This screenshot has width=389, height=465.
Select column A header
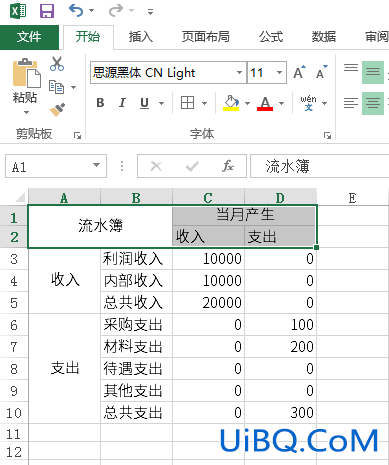(x=64, y=198)
